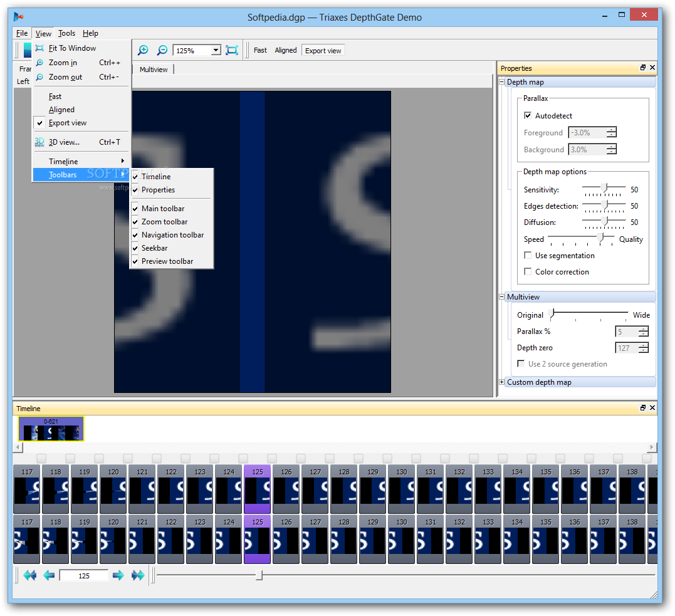
Task: Click Aligned button in preview toolbar
Action: click(x=286, y=50)
